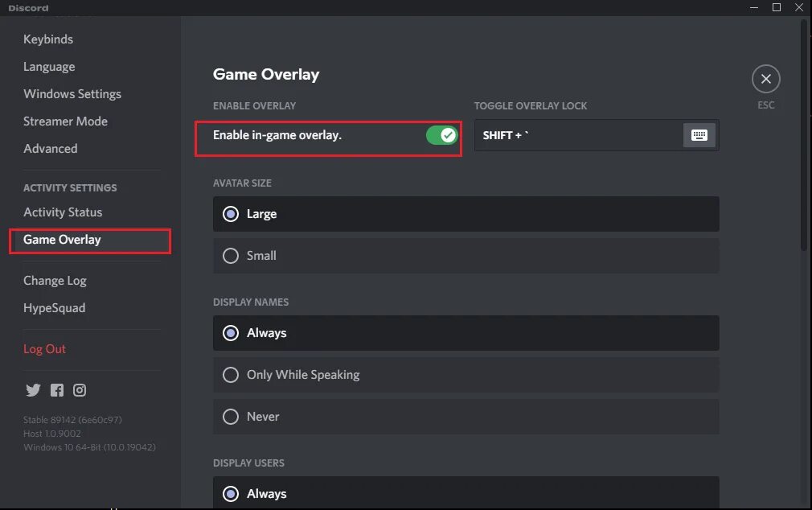Close settings with the ESC circle button
Image resolution: width=812 pixels, height=510 pixels.
766,79
